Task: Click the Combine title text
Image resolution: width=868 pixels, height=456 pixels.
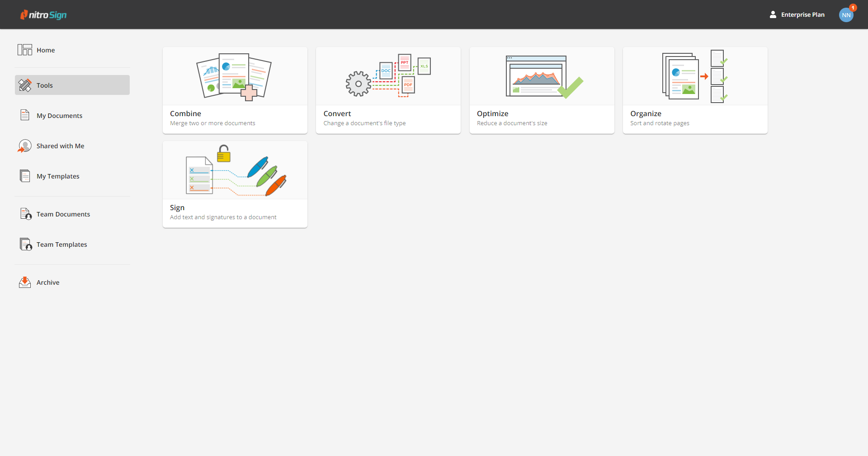Action: [185, 113]
